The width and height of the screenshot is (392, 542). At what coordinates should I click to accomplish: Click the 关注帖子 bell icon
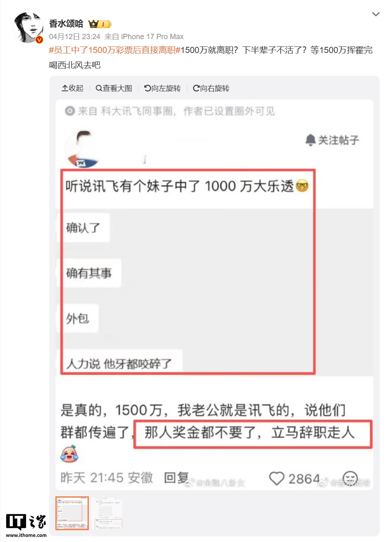click(311, 140)
